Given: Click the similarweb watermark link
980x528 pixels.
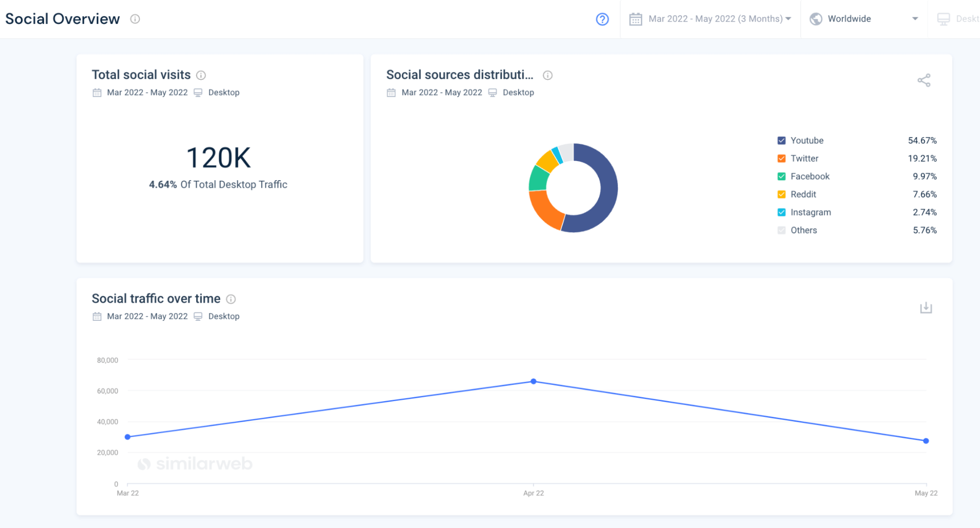Looking at the screenshot, I should pos(195,463).
